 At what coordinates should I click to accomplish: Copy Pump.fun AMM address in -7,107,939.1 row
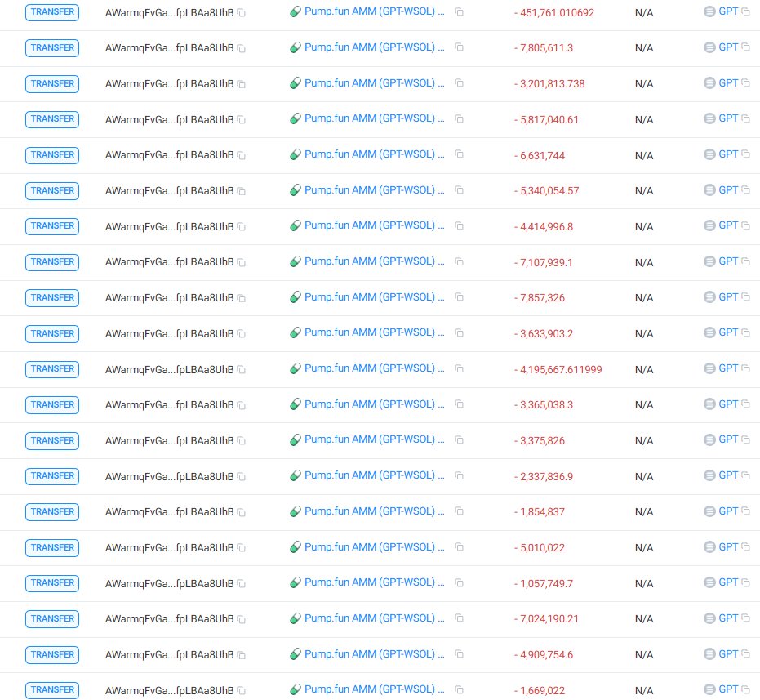459,262
